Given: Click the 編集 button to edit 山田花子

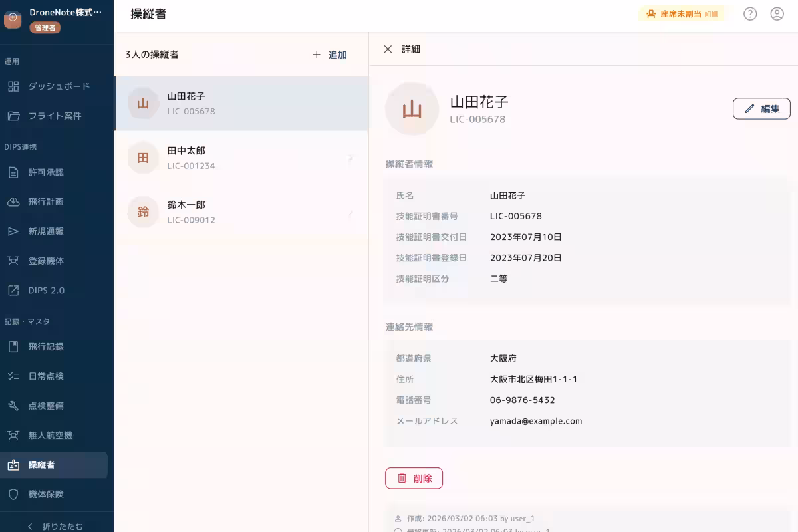Looking at the screenshot, I should 761,108.
